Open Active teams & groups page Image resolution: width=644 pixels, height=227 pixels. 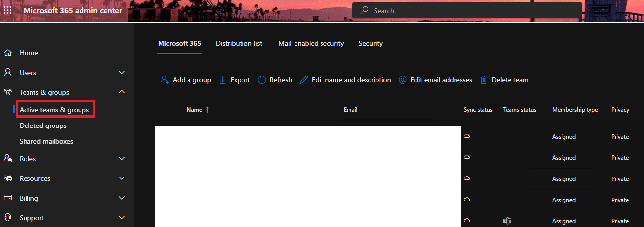pos(54,110)
